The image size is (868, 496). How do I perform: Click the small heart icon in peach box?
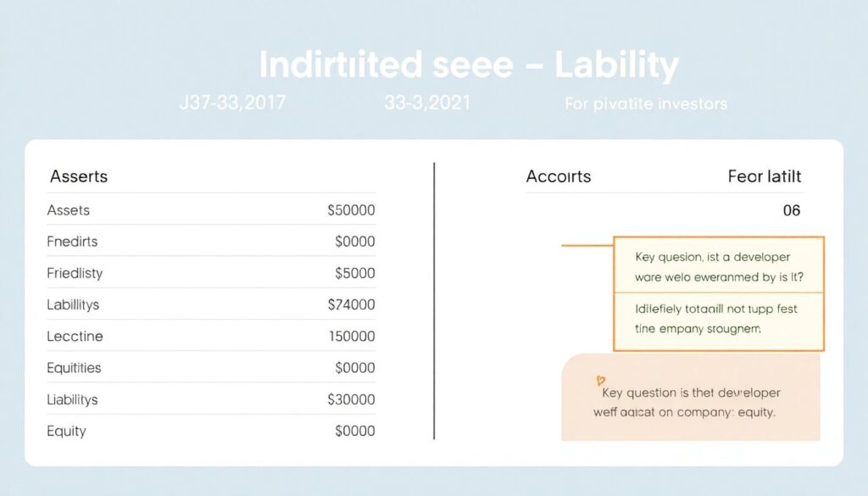coord(599,381)
